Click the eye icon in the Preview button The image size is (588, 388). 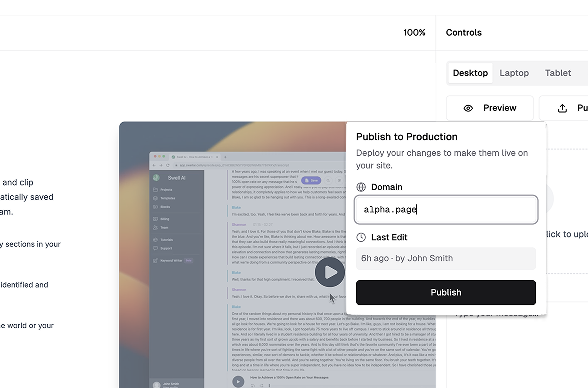tap(468, 108)
